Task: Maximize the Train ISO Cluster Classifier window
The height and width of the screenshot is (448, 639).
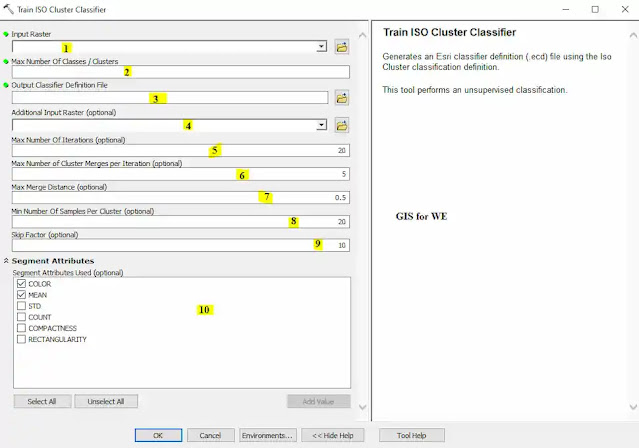Action: point(595,9)
